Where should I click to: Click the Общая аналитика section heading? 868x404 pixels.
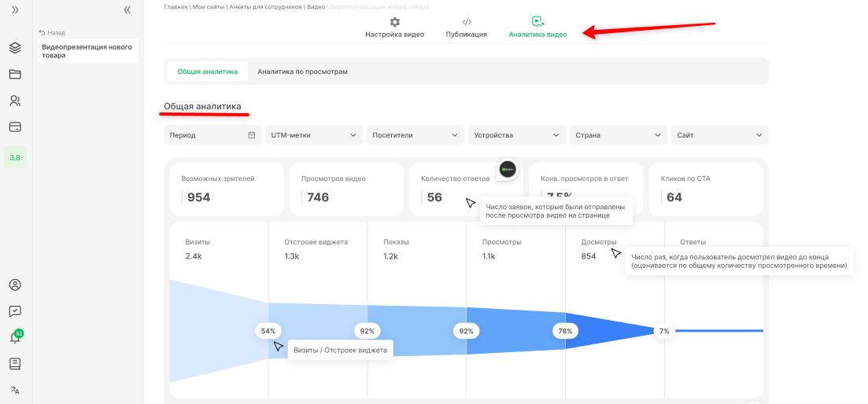click(x=202, y=106)
